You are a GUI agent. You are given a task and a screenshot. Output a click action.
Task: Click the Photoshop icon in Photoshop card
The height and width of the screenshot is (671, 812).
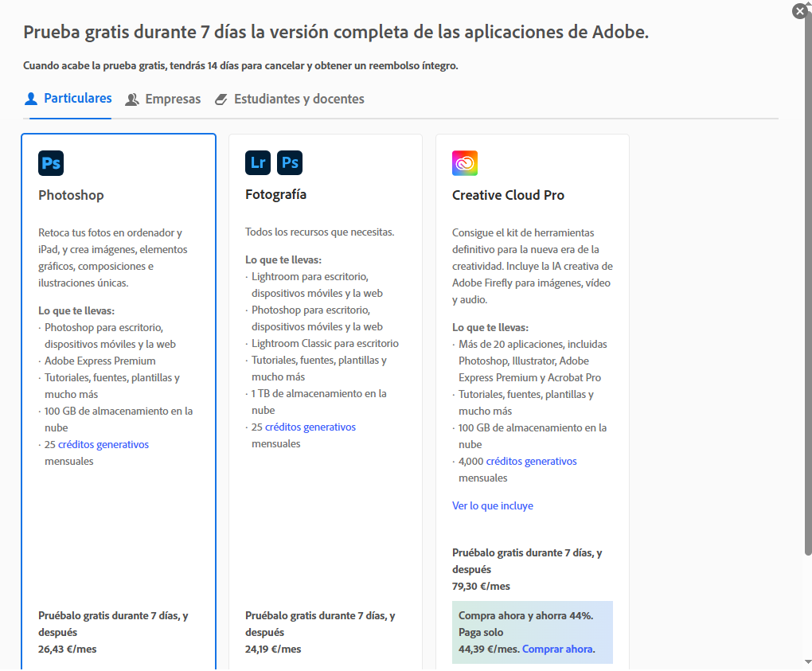[51, 163]
